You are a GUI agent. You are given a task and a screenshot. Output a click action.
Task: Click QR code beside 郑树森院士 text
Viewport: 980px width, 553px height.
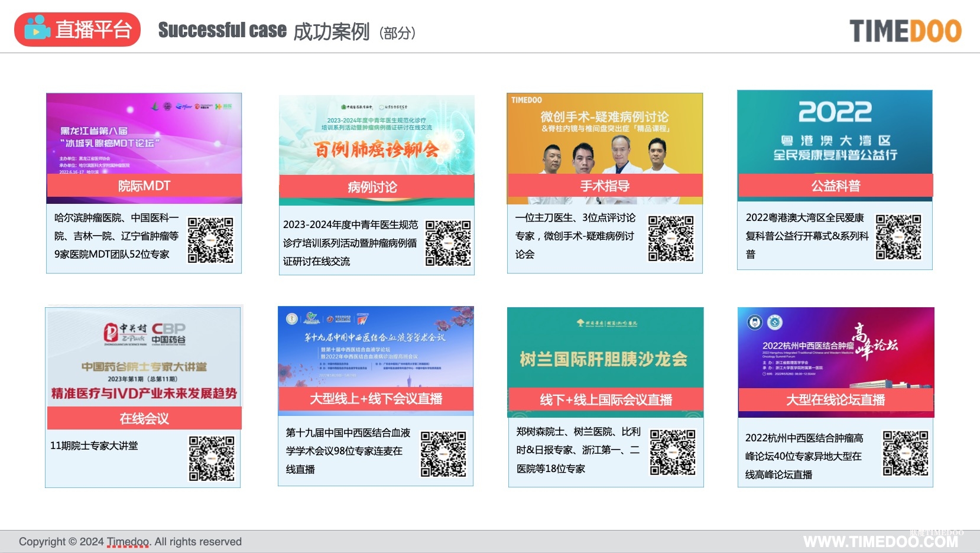(x=673, y=452)
